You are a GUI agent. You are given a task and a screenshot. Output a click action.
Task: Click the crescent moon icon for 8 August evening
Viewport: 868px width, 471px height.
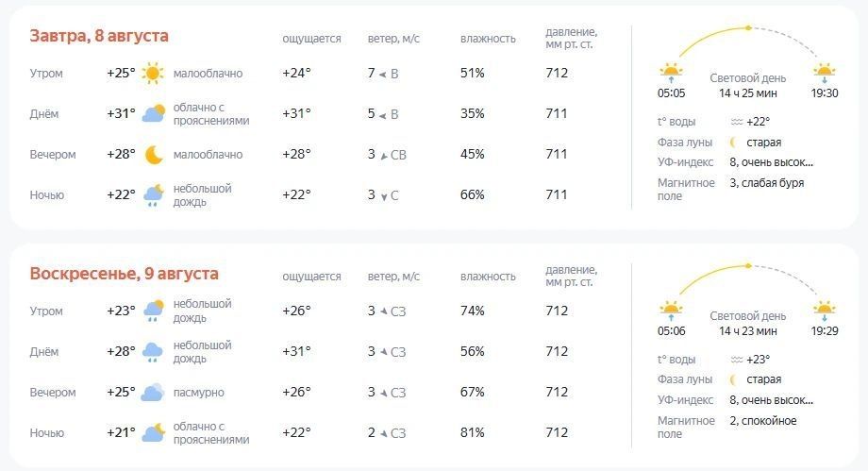154,155
